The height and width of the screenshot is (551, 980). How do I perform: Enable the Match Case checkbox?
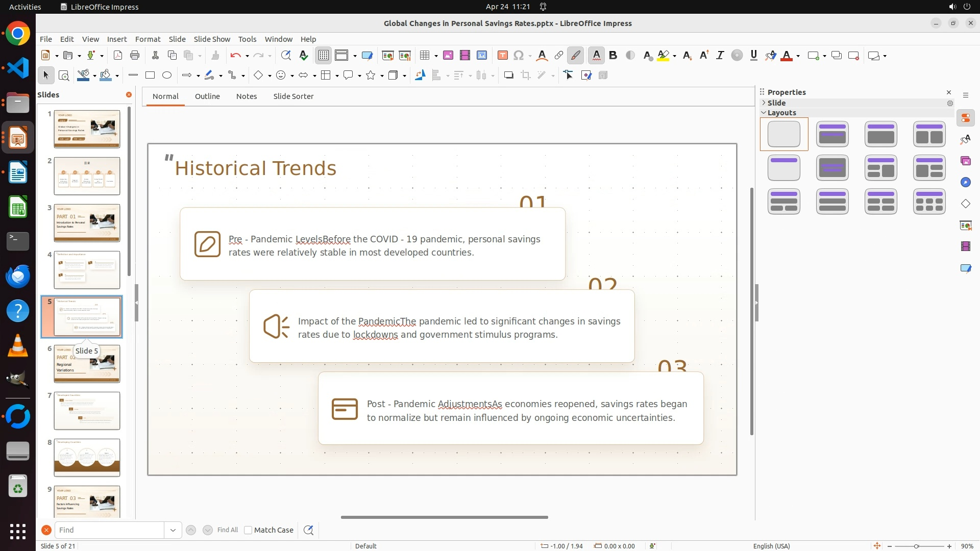click(248, 530)
